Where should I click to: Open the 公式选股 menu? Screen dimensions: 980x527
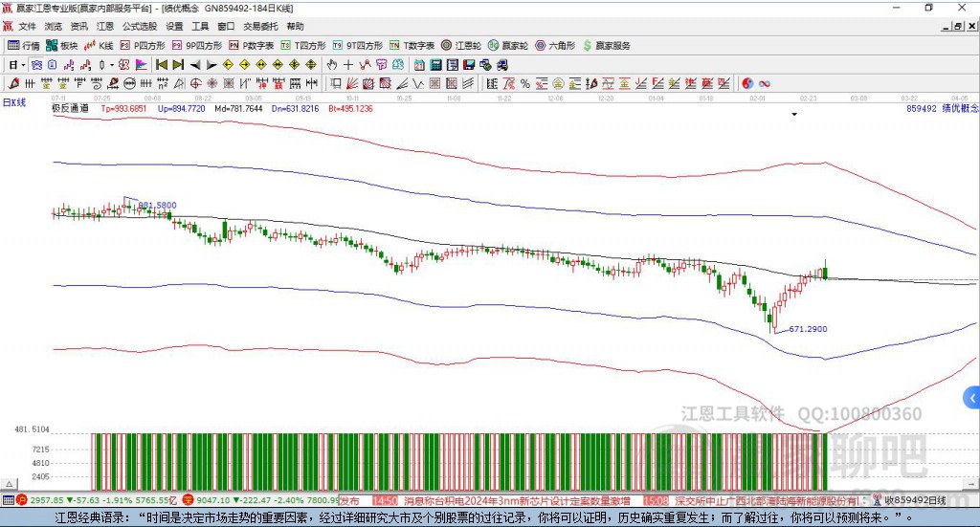click(140, 27)
